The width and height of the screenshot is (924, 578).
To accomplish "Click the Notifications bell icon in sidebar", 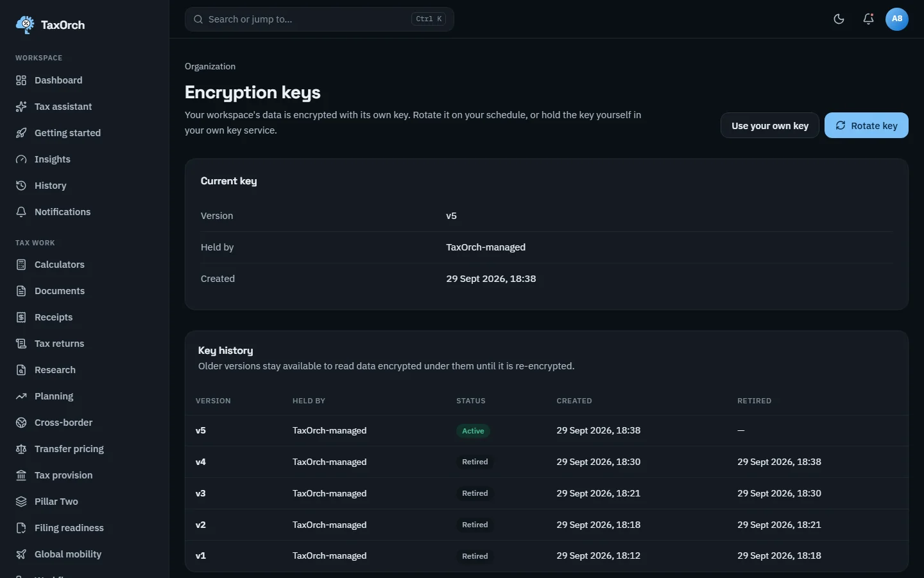I will coord(21,212).
